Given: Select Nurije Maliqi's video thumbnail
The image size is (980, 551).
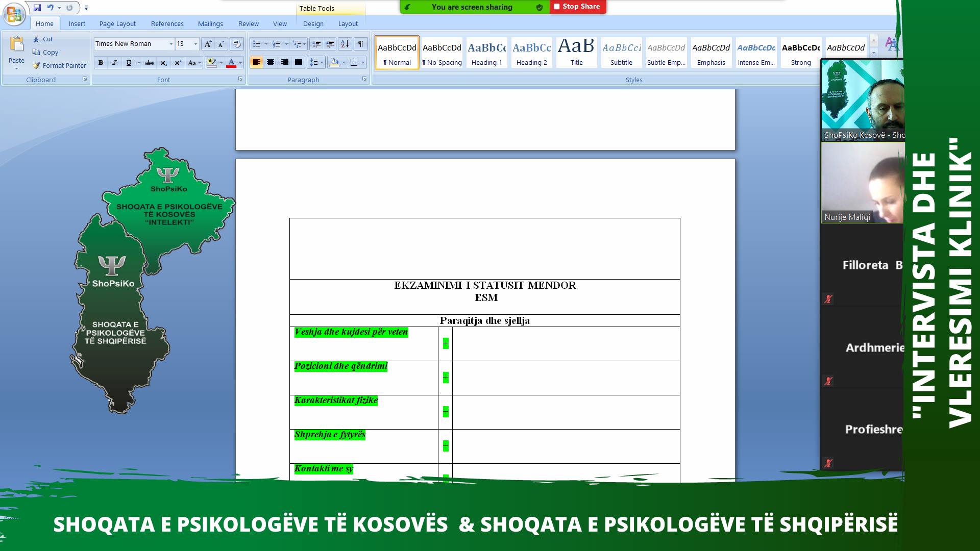Looking at the screenshot, I should pyautogui.click(x=863, y=183).
